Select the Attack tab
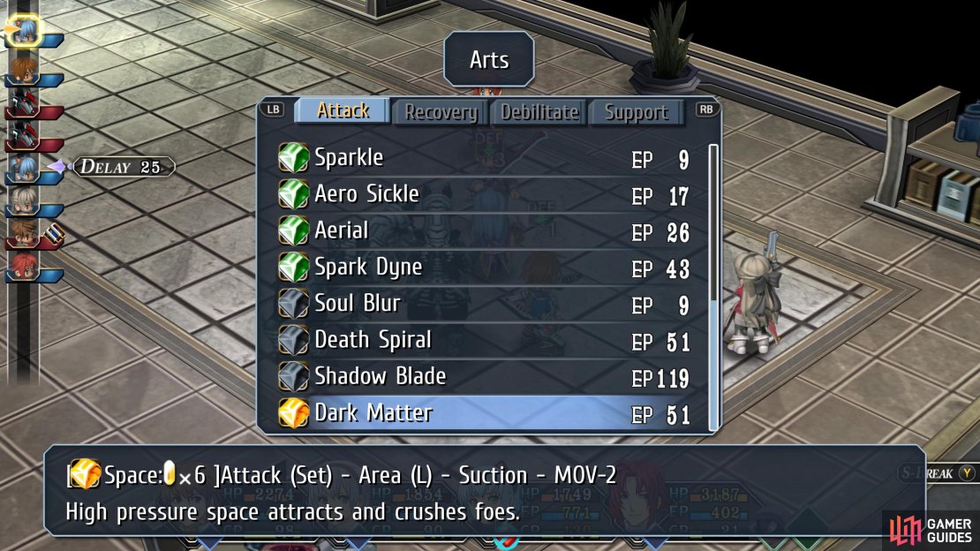The image size is (980, 551). tap(343, 110)
